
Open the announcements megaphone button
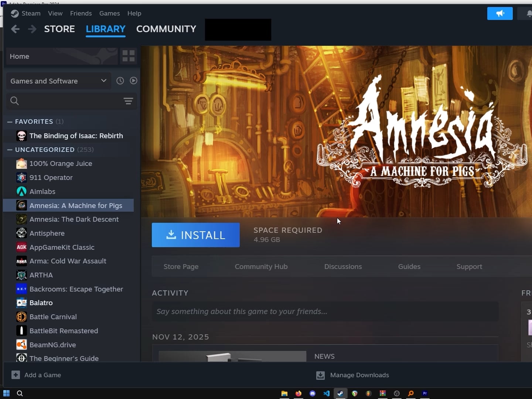click(499, 14)
